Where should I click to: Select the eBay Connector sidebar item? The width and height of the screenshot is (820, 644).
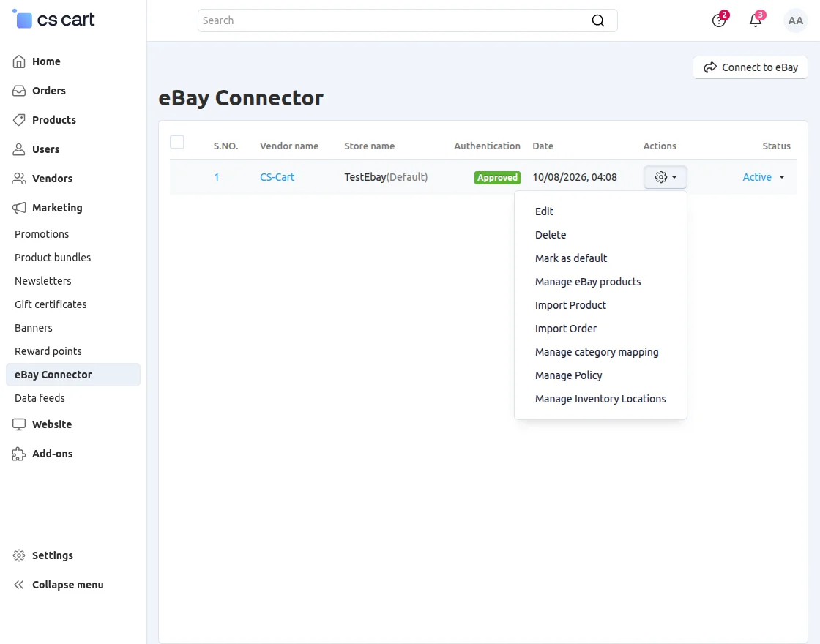pos(73,375)
